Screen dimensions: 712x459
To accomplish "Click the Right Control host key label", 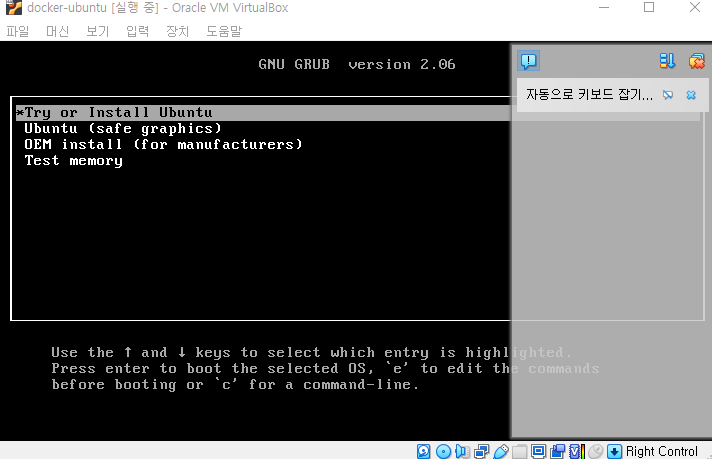I will pyautogui.click(x=662, y=451).
